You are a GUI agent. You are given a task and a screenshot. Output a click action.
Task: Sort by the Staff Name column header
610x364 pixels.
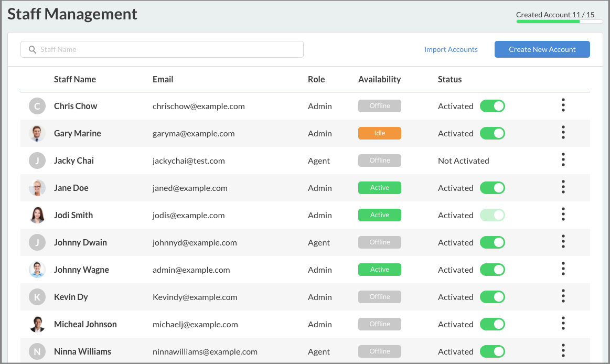74,79
